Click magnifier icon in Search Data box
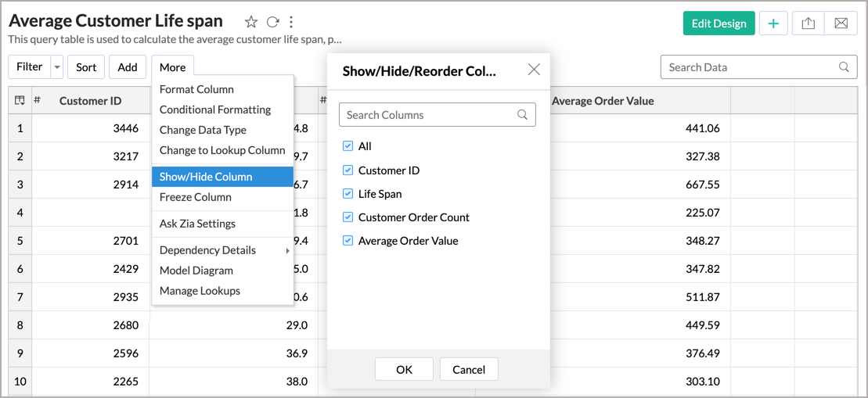The width and height of the screenshot is (868, 398). (844, 67)
